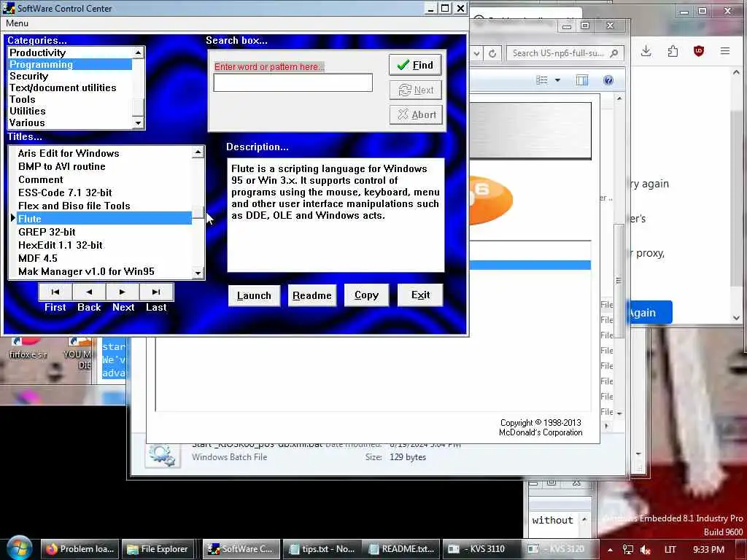Select the Various category
The width and height of the screenshot is (747, 560).
click(x=69, y=122)
